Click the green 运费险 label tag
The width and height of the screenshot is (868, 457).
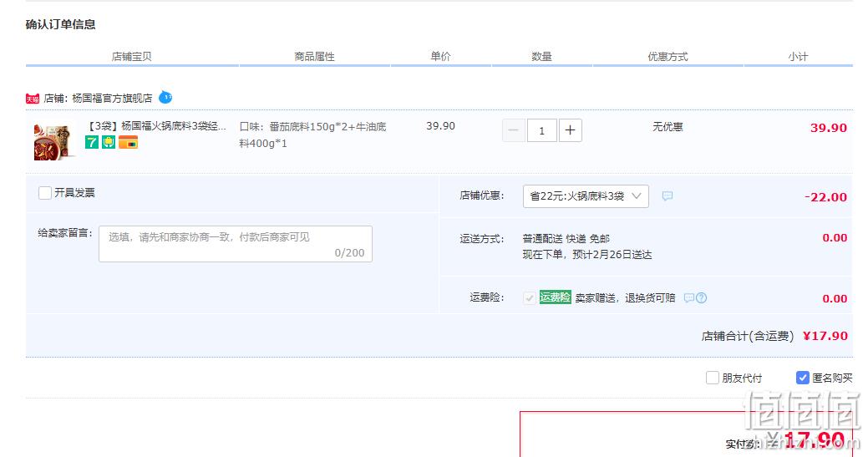click(556, 297)
